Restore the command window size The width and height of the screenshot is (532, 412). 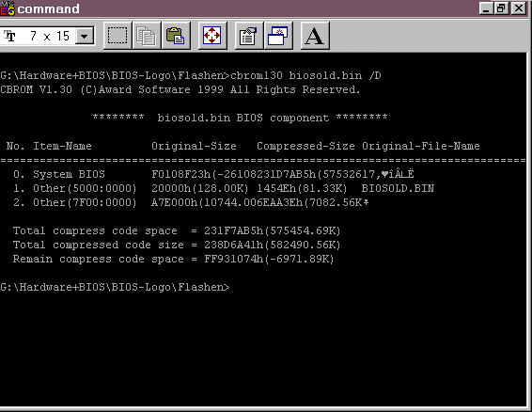(501, 8)
